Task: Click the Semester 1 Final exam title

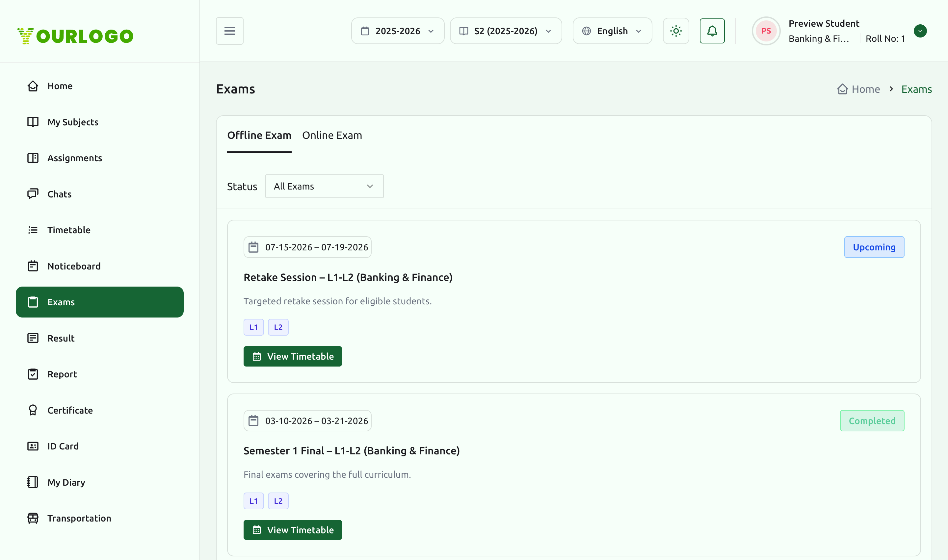Action: tap(352, 450)
